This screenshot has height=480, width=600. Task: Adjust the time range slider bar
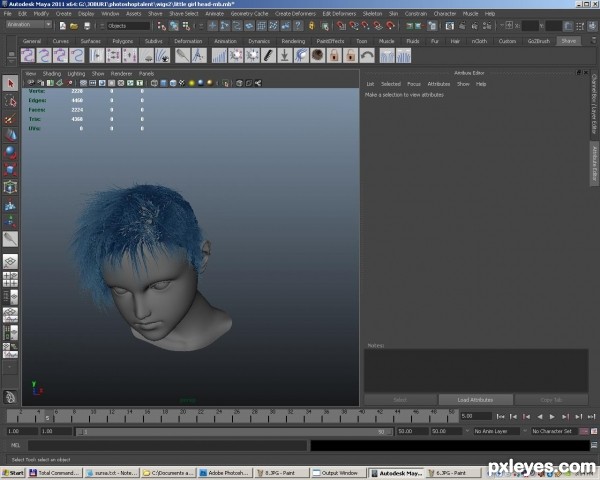(x=234, y=432)
